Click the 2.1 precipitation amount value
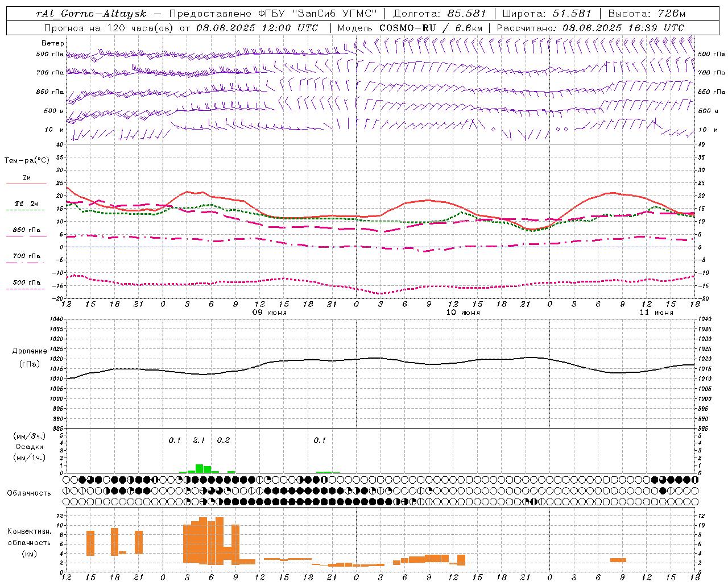728x582 pixels. [x=198, y=440]
